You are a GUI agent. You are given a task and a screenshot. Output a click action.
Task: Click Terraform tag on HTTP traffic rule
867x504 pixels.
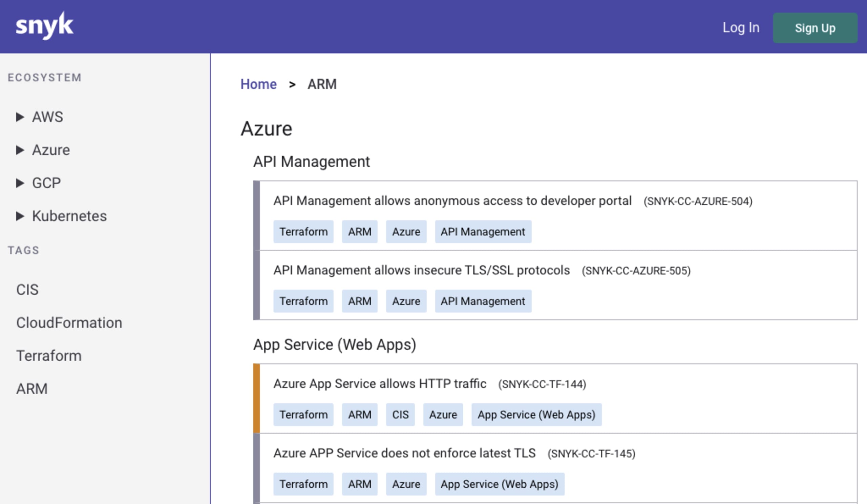(303, 415)
